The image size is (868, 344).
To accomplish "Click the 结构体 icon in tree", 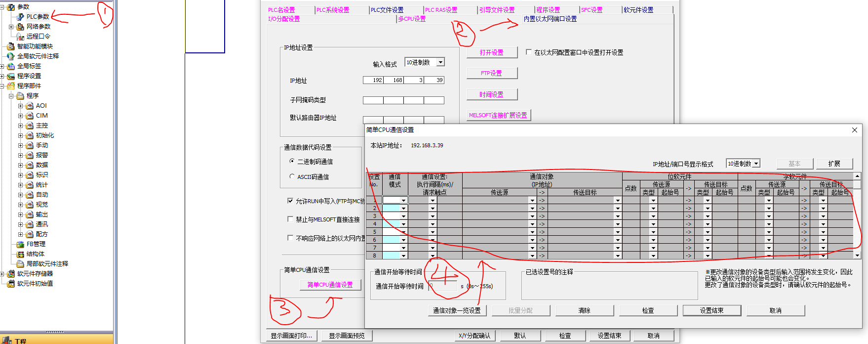I will 20,254.
